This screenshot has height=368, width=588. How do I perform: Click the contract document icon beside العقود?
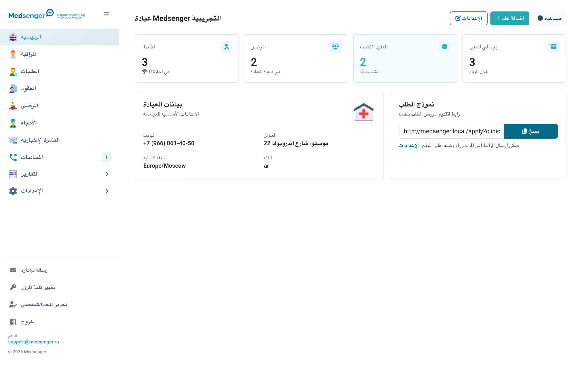[x=13, y=89]
